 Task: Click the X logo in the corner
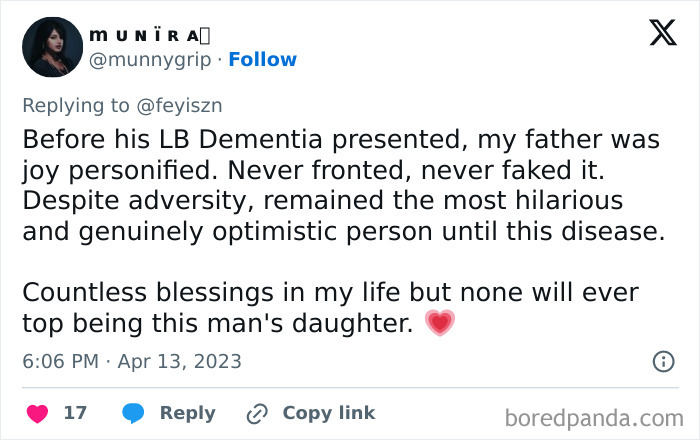pos(662,33)
